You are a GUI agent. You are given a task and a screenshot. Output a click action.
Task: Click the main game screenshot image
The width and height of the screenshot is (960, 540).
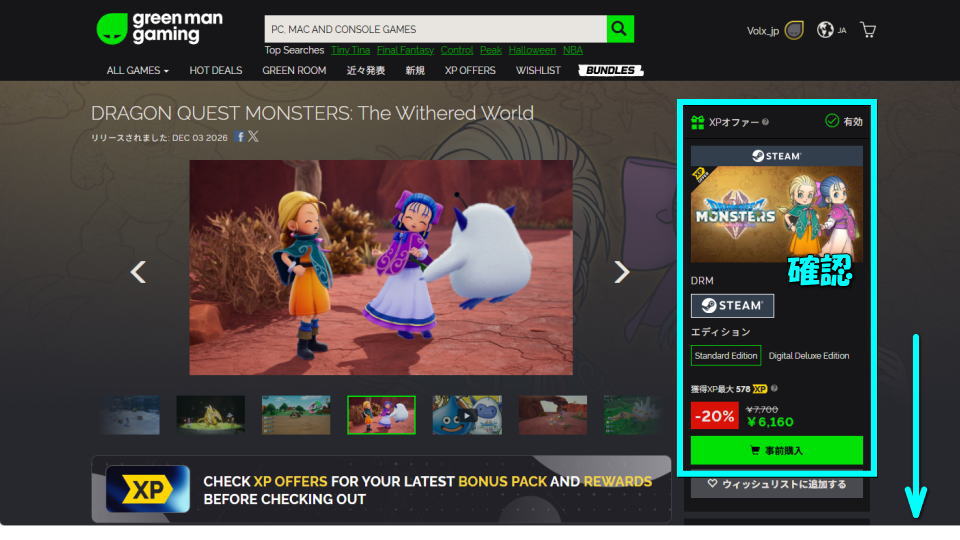[381, 268]
